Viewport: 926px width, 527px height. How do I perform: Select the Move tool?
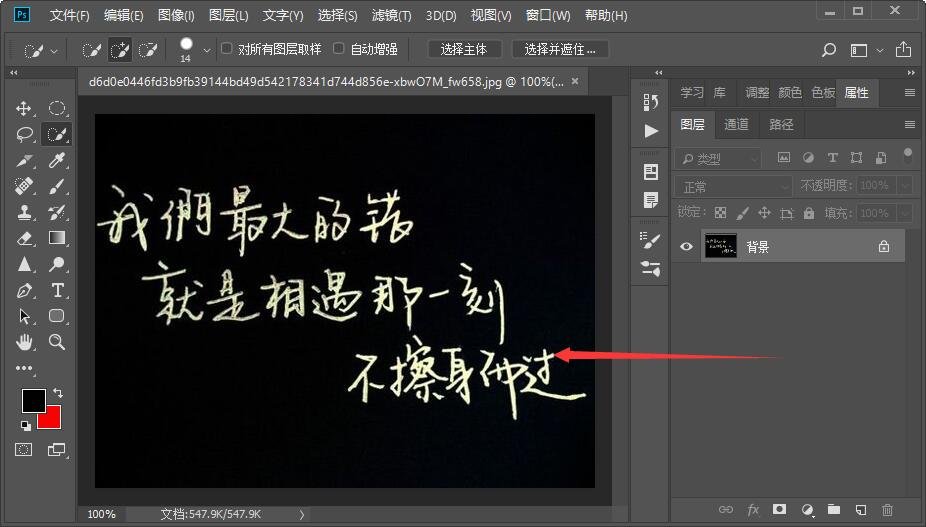24,108
